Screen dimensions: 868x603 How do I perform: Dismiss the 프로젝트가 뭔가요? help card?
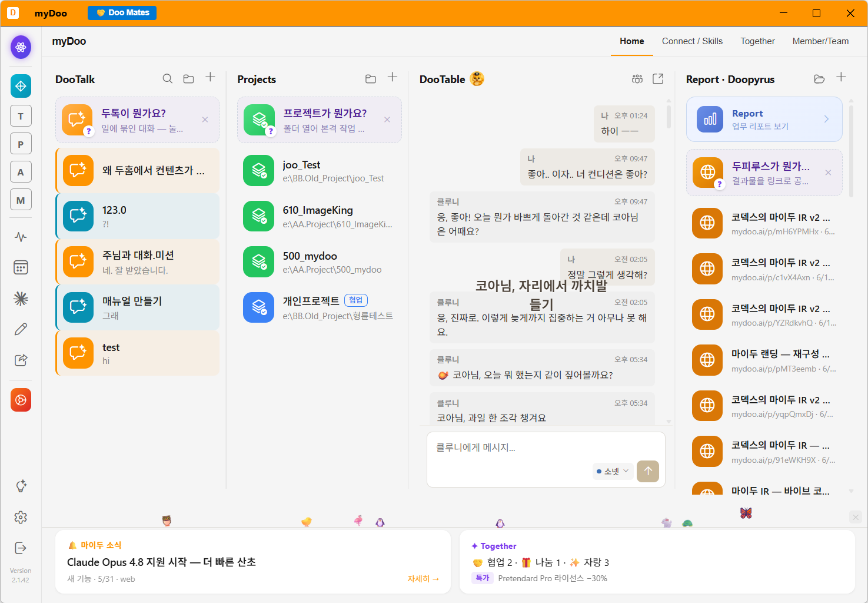tap(387, 120)
